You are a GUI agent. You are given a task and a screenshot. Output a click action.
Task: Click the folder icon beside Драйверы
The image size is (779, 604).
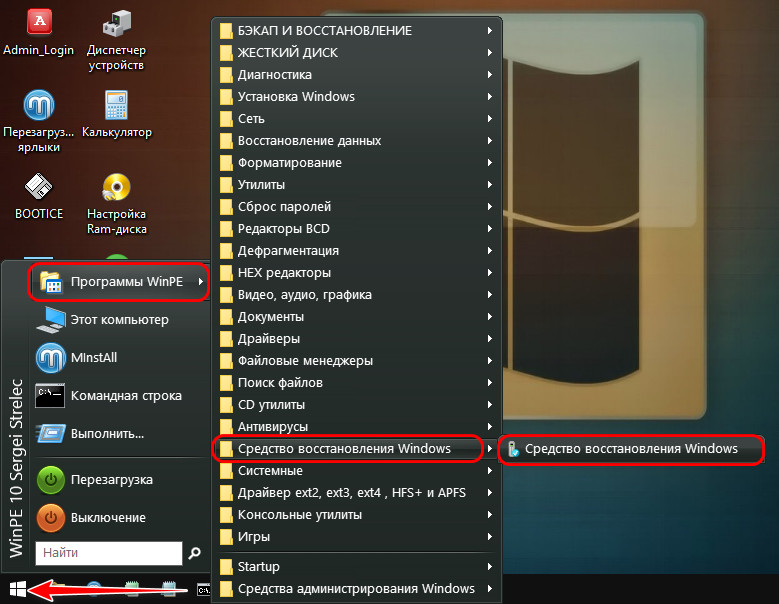(x=226, y=339)
